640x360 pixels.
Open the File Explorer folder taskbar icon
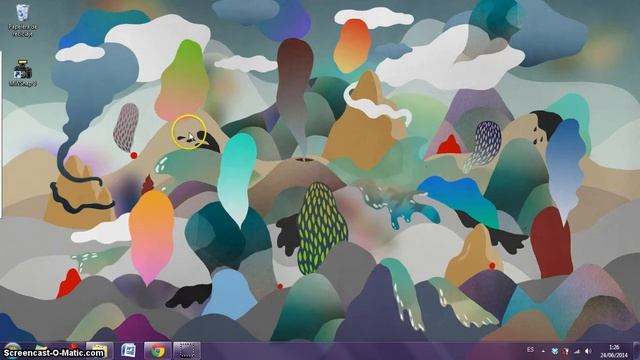click(x=99, y=351)
